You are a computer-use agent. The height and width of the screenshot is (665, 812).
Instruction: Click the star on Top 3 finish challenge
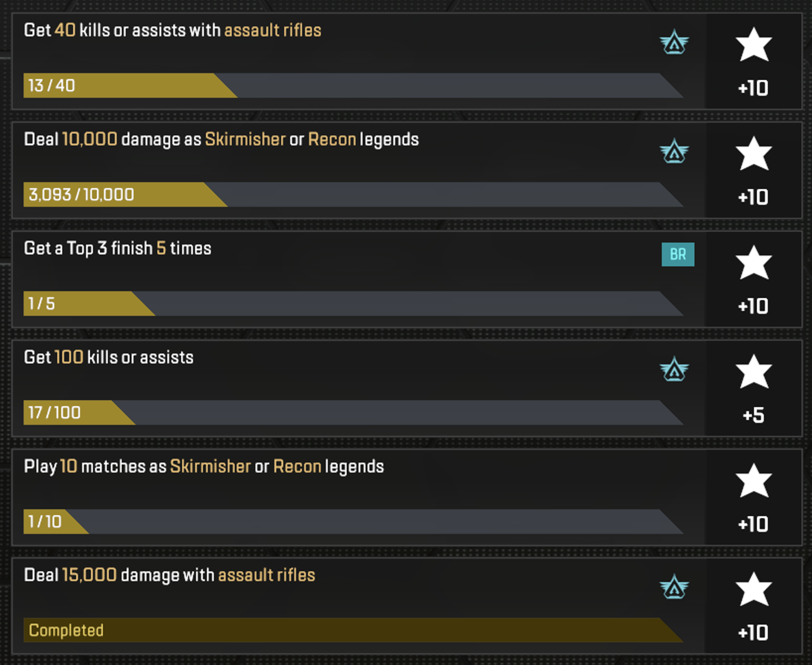coord(753,263)
